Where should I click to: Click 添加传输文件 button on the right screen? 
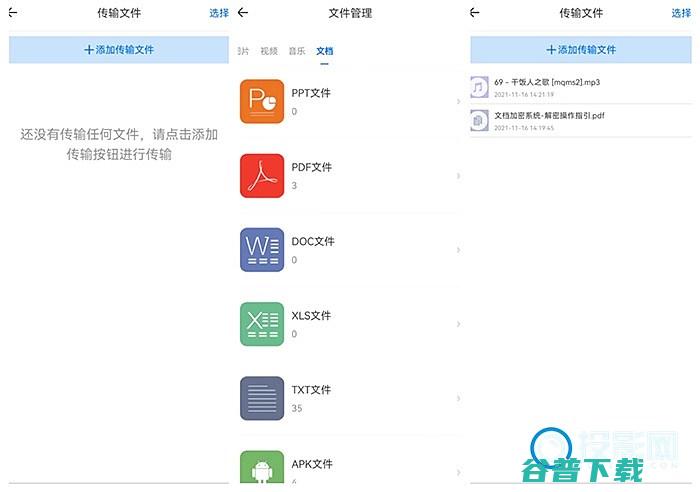tap(581, 50)
